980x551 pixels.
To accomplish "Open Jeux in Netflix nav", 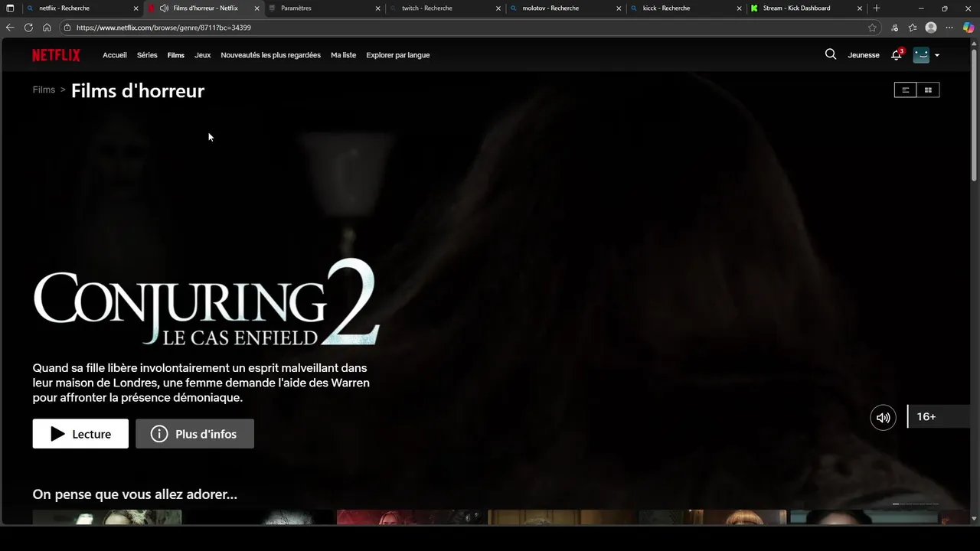I will click(202, 55).
